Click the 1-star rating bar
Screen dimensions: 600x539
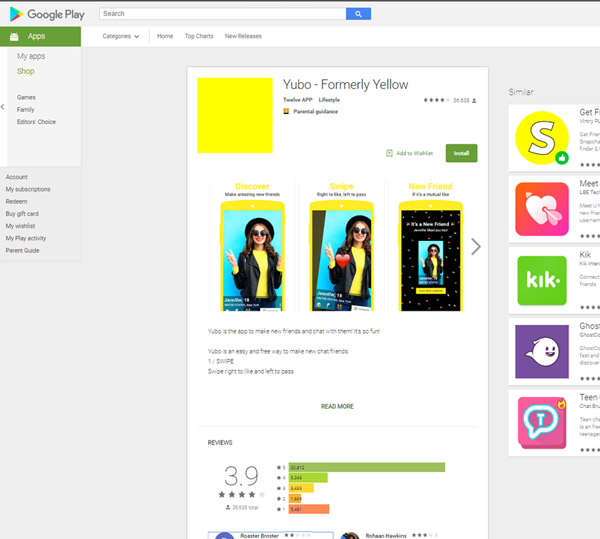point(309,509)
